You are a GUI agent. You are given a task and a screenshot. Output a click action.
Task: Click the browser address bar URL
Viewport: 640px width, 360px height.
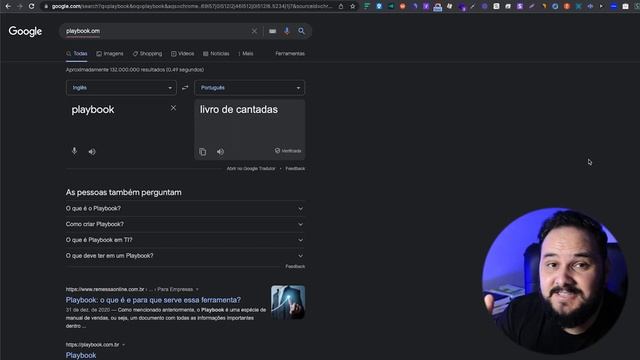tap(192, 7)
